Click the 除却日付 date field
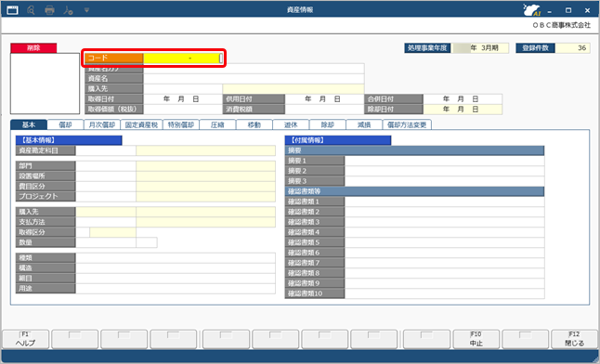 tap(463, 109)
